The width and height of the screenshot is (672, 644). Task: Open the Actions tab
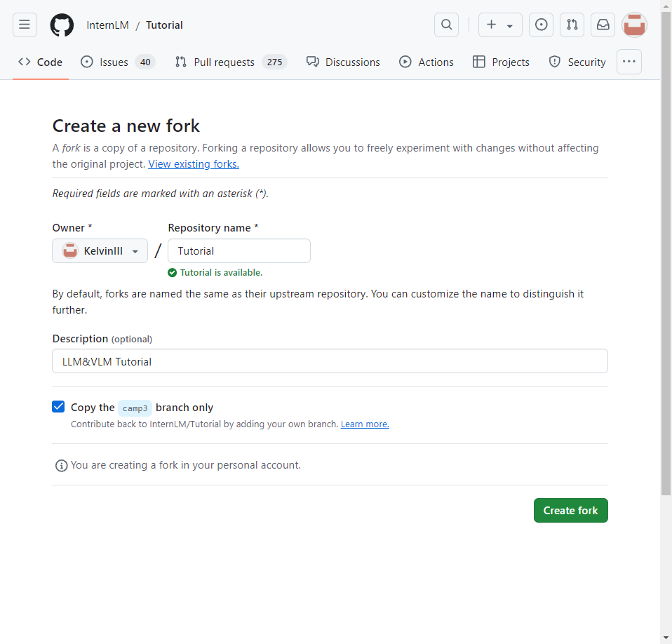[426, 62]
